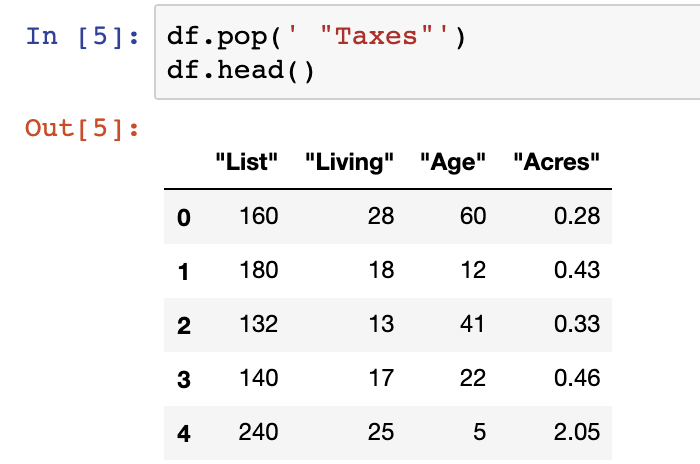Click inside the df.pop code line
This screenshot has height=464, width=700.
[316, 36]
